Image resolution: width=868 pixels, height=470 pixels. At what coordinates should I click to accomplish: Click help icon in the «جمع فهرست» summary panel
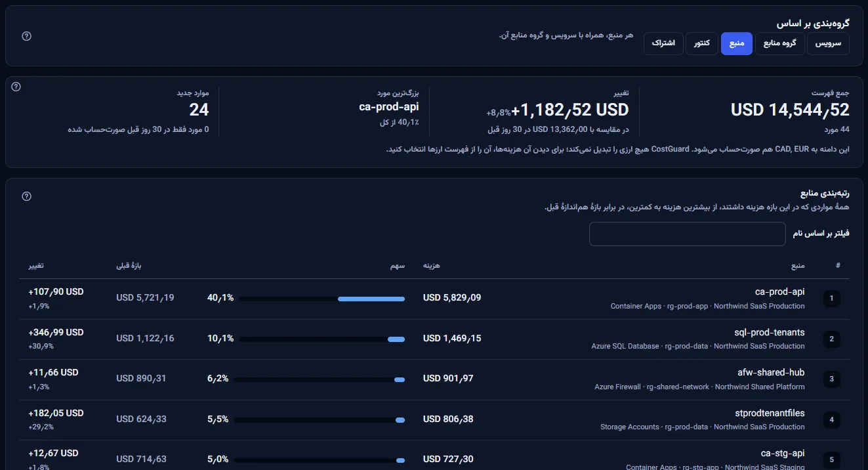16,87
